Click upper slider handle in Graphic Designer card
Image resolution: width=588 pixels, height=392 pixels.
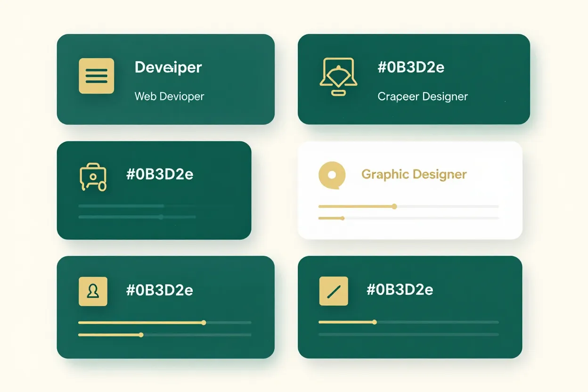(394, 206)
